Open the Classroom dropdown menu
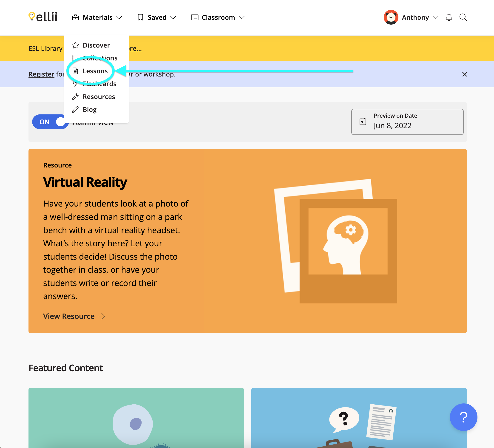494x448 pixels. [x=218, y=17]
